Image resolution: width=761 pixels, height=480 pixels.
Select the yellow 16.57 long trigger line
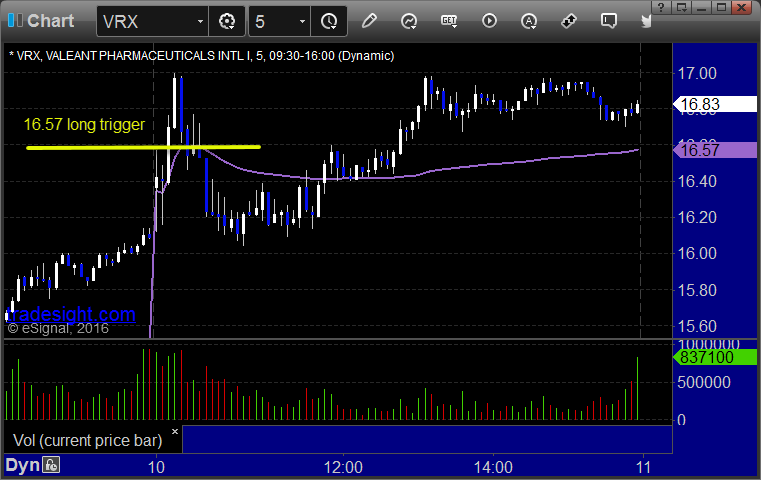click(x=143, y=147)
